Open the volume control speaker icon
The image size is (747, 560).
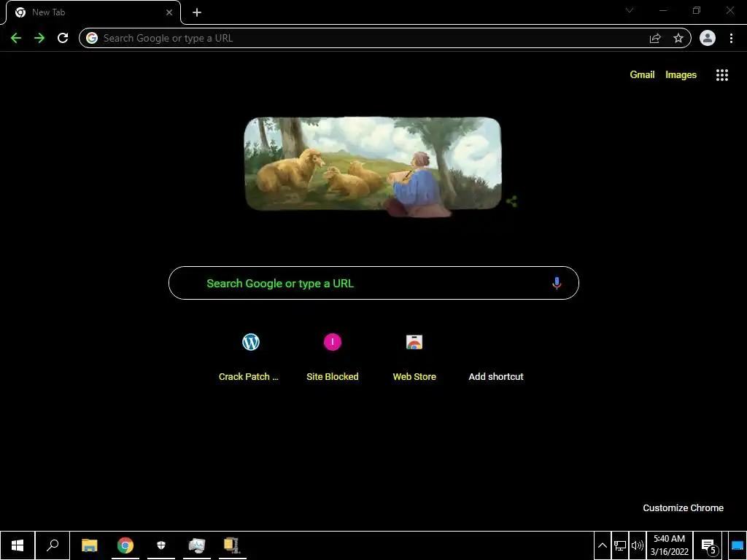tap(637, 545)
